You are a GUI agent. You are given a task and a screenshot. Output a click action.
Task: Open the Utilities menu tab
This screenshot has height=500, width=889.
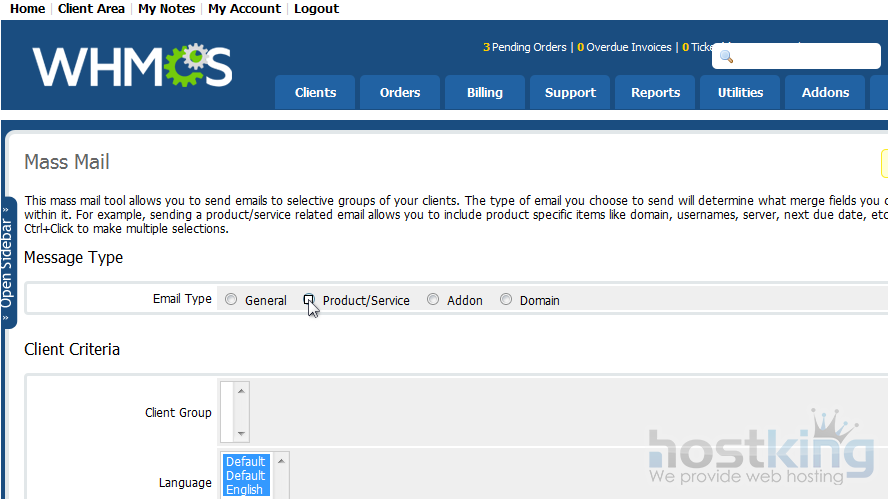(x=740, y=92)
